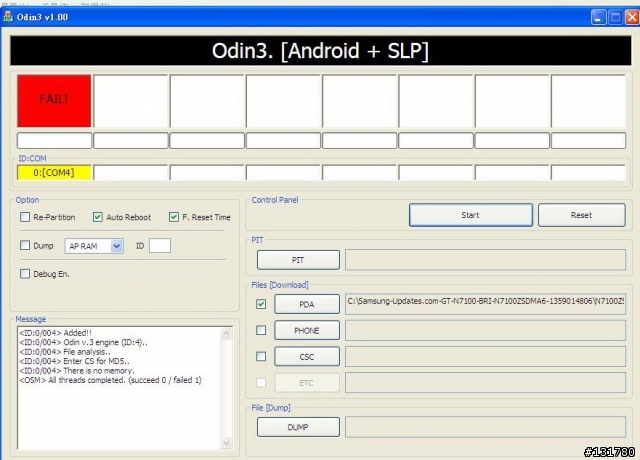Click the 'There is no memory.' log line
Viewport: 640px width, 460px height.
point(77,371)
